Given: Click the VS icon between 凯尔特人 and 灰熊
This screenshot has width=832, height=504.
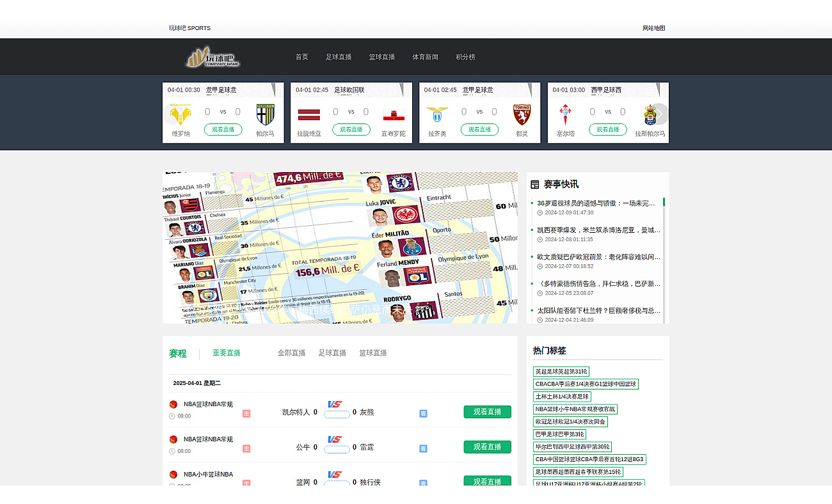Looking at the screenshot, I should coord(335,404).
